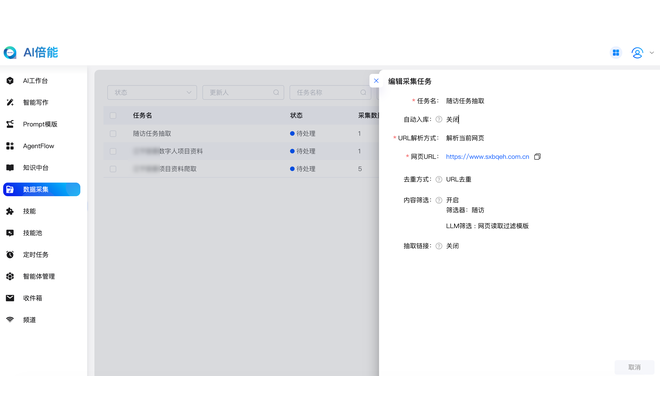Click the AI倍能 logo icon
This screenshot has height=420, width=660.
click(x=10, y=53)
